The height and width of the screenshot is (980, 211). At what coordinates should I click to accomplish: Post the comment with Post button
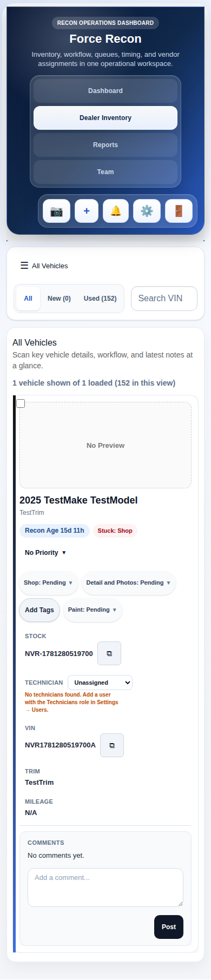tap(169, 927)
